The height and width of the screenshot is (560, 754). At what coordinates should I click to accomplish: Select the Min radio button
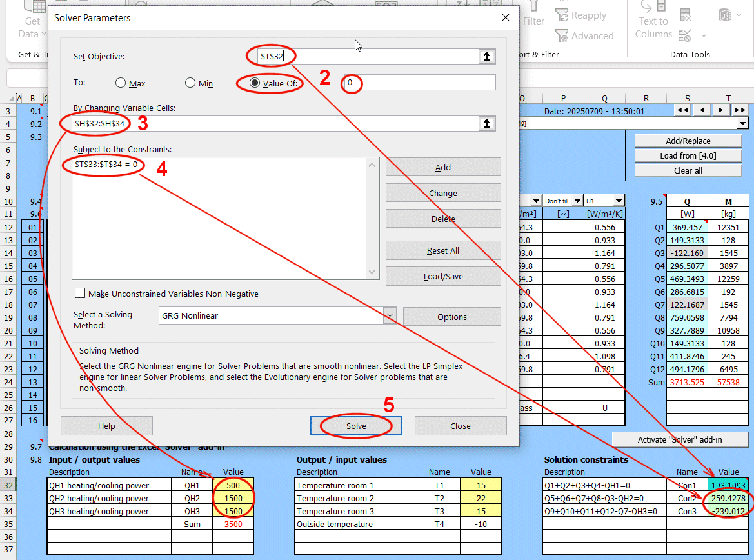coord(190,83)
